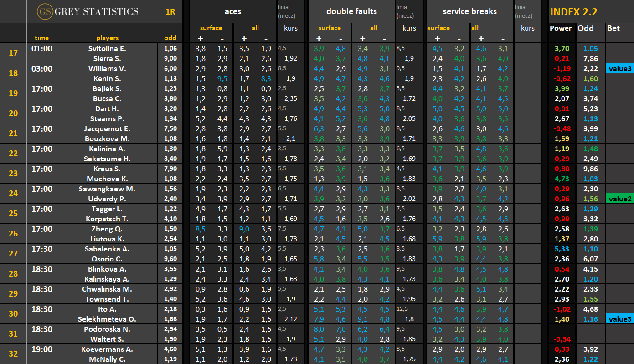
Task: Select player Sawangkaew M.
Action: [107, 189]
